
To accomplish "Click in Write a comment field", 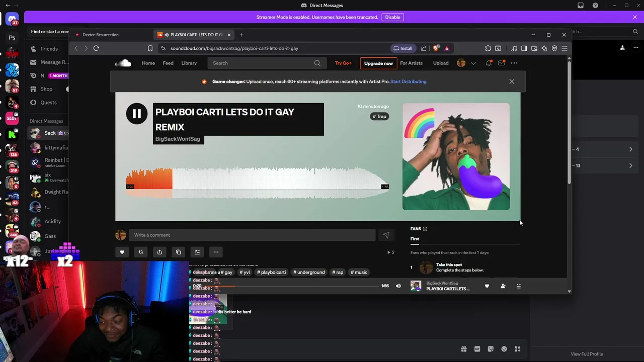I will pos(252,235).
